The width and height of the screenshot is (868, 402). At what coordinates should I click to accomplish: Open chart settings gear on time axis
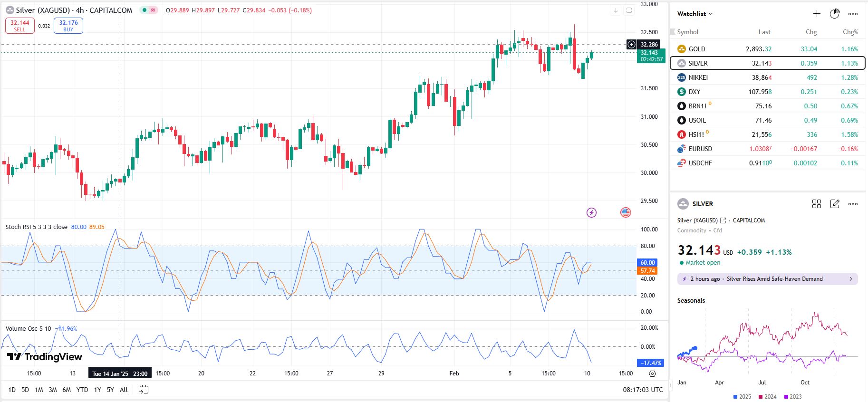click(x=652, y=374)
